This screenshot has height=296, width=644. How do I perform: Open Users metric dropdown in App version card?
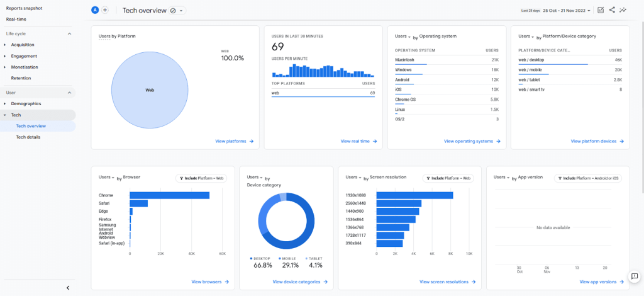tap(502, 177)
